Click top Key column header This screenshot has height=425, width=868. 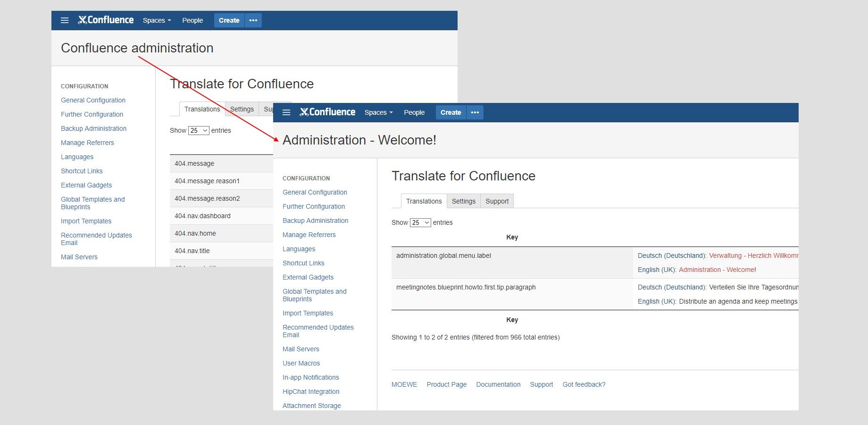pos(512,237)
